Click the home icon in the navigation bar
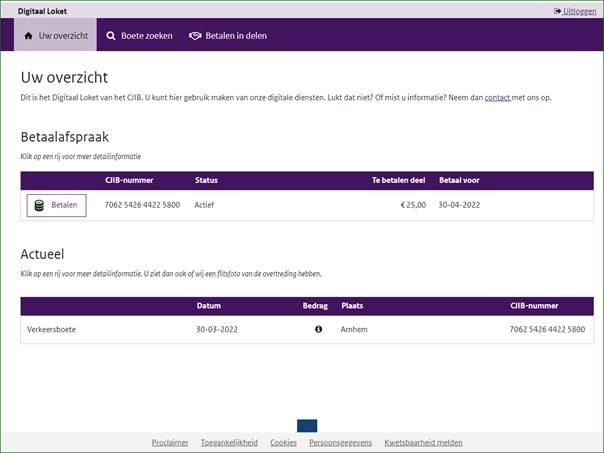The image size is (604, 453). point(29,36)
